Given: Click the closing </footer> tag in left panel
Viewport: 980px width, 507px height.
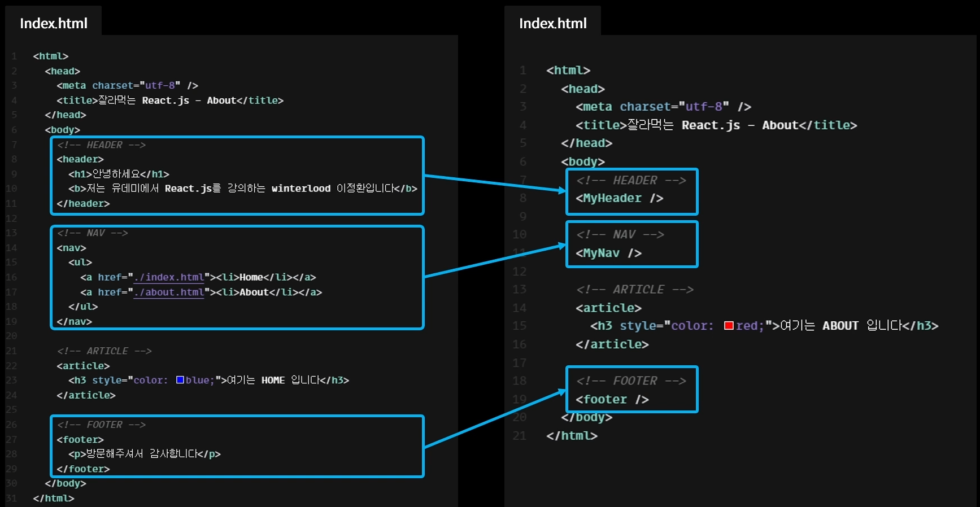Looking at the screenshot, I should click(83, 469).
